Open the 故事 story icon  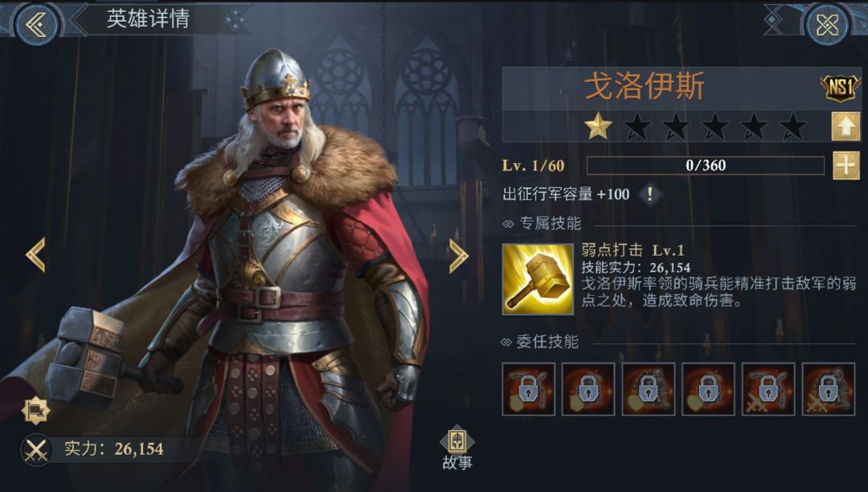coord(457,449)
